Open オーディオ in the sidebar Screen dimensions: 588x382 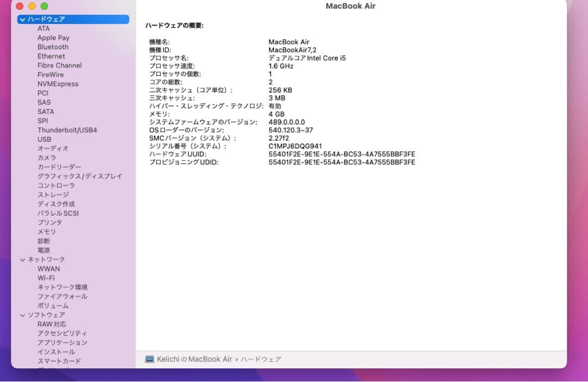pos(53,149)
